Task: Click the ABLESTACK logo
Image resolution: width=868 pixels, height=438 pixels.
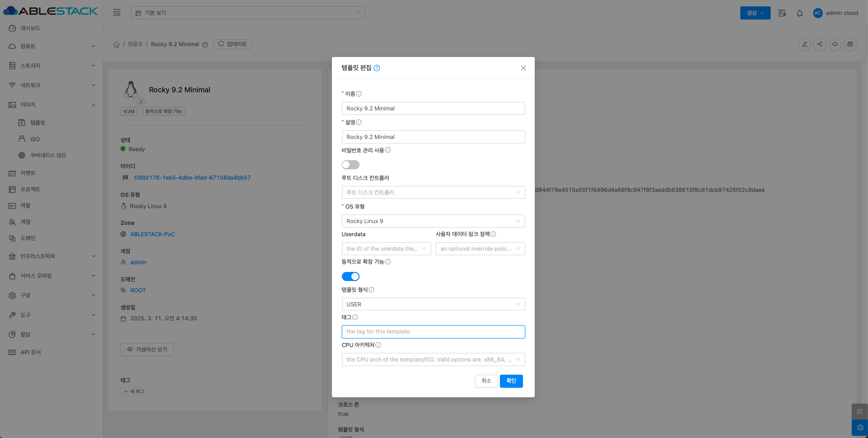Action: coord(51,11)
